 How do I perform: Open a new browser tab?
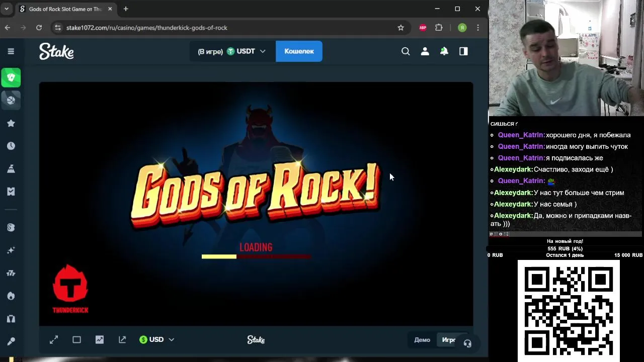(126, 9)
